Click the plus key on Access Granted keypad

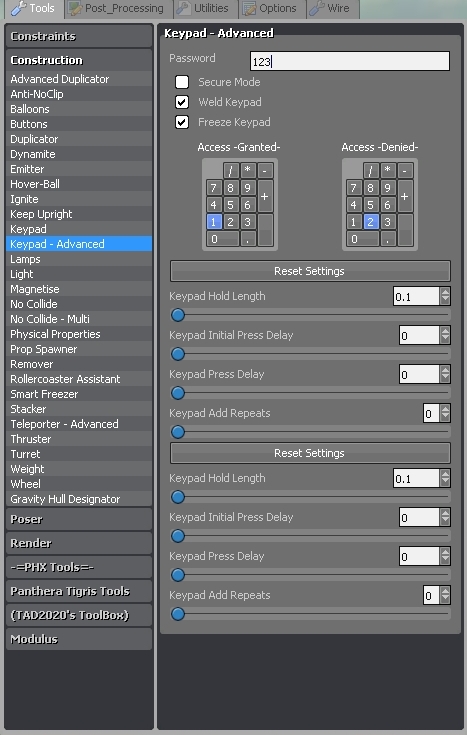[265, 196]
